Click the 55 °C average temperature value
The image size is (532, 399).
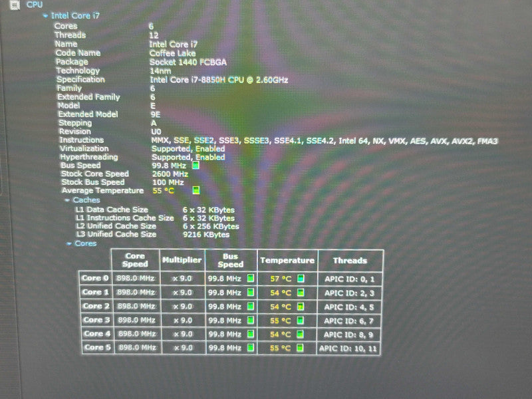[163, 191]
